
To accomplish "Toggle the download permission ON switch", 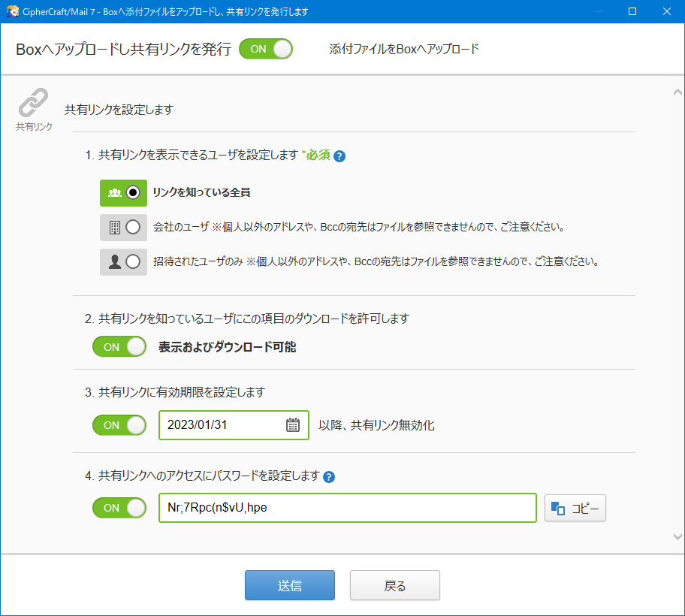I will click(x=119, y=346).
